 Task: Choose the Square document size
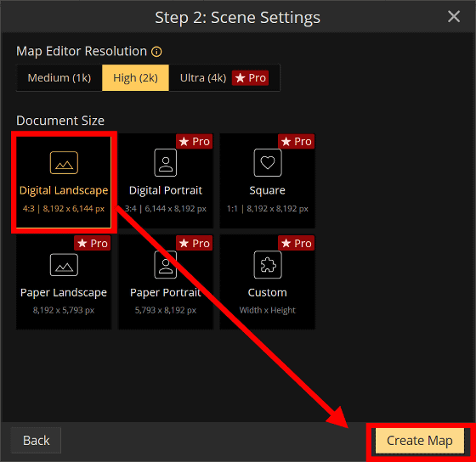coord(268,181)
